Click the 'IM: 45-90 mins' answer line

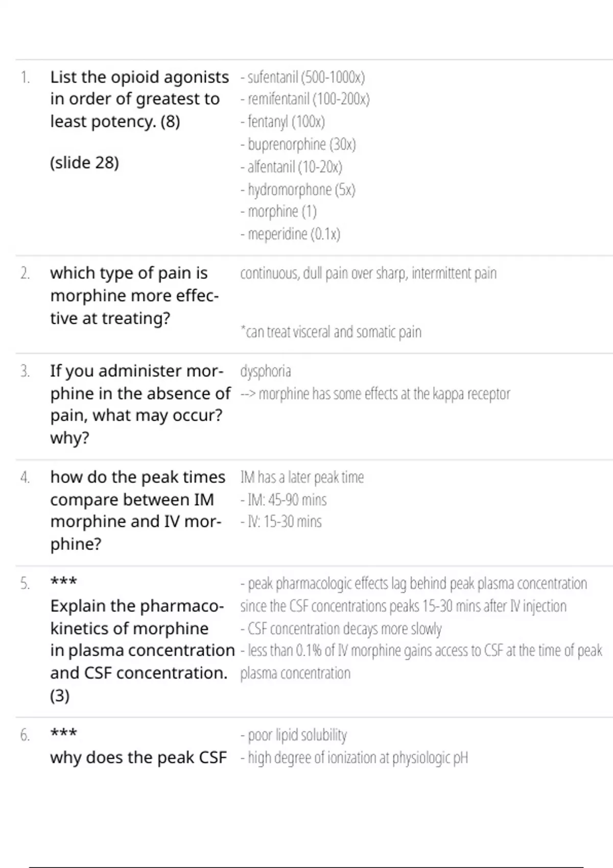(284, 499)
